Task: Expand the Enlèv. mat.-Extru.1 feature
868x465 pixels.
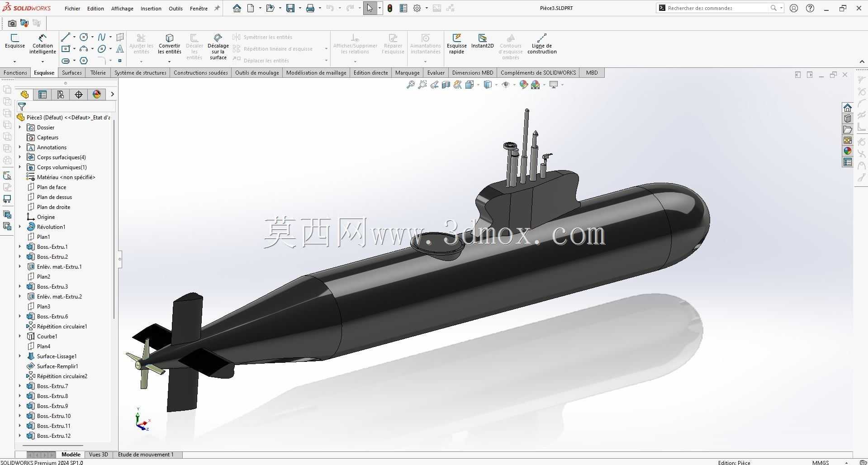Action: [x=20, y=266]
